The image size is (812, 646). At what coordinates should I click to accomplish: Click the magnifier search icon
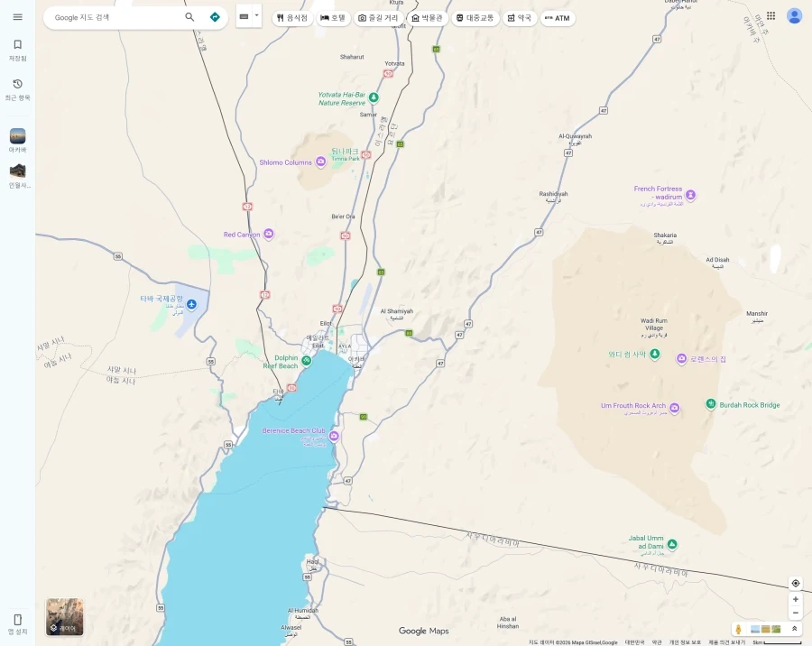point(189,17)
